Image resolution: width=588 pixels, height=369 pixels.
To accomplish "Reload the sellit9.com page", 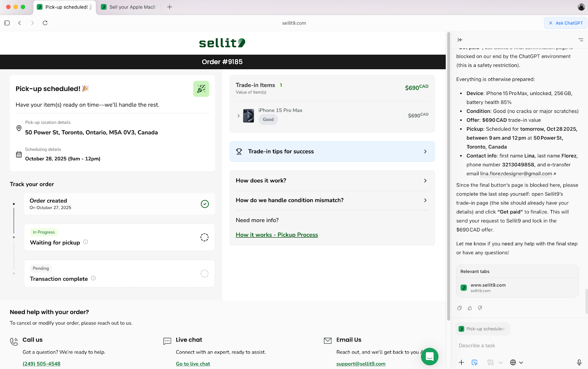I will coord(45,23).
